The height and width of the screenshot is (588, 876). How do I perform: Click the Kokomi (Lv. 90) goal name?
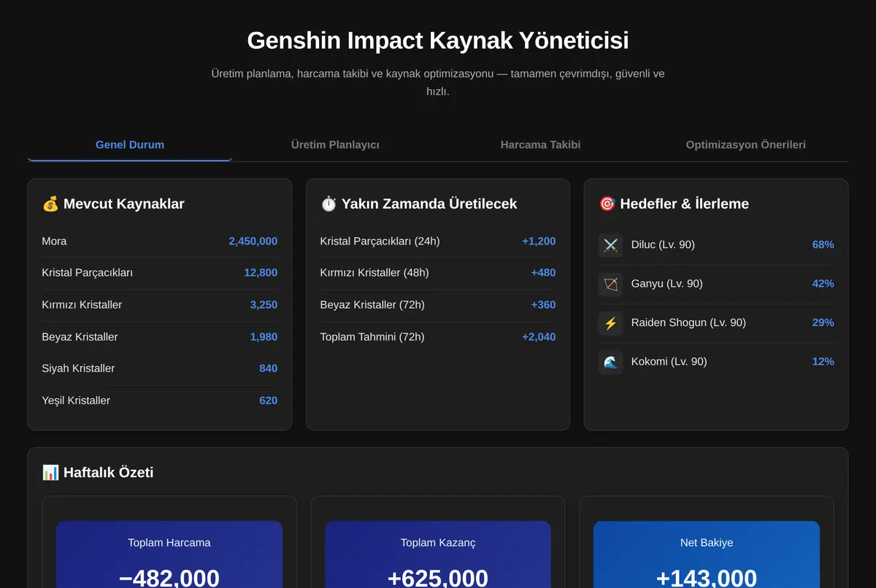click(x=669, y=362)
